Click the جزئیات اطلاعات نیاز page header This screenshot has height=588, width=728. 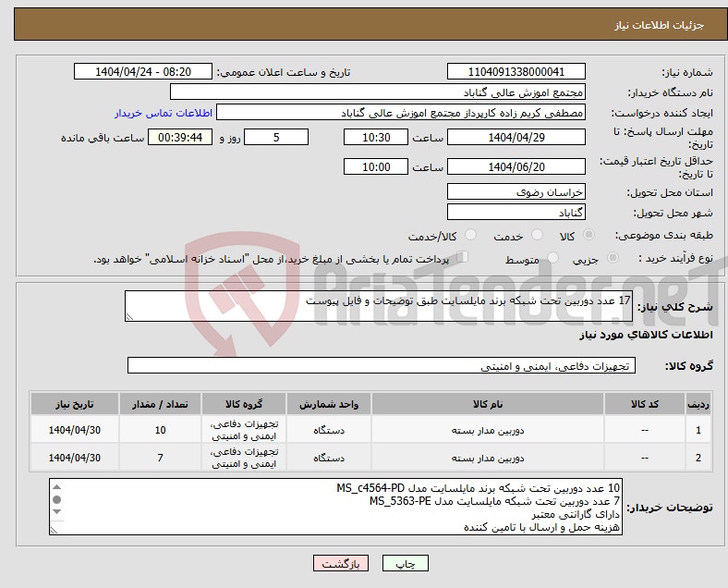pyautogui.click(x=660, y=25)
